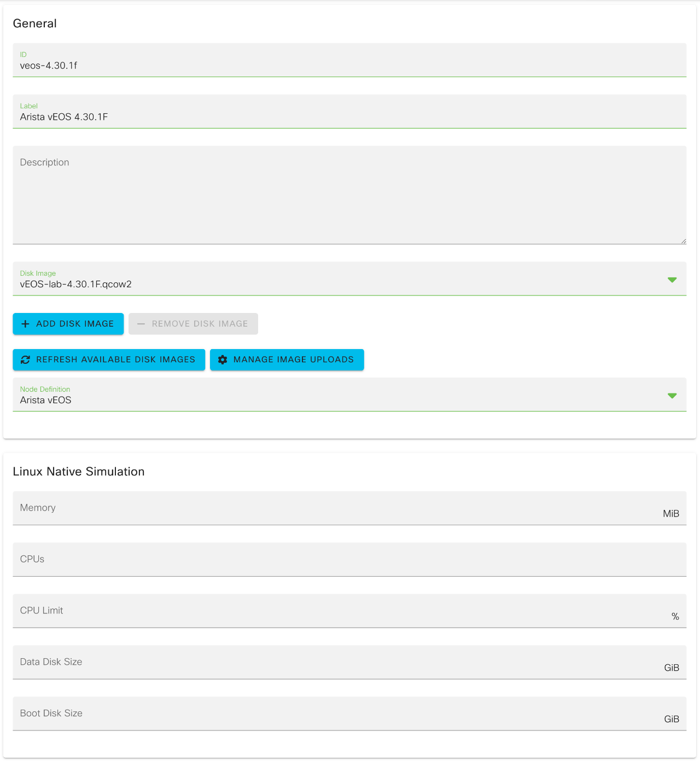
Task: Click the Linux Native Simulation heading
Action: point(79,472)
